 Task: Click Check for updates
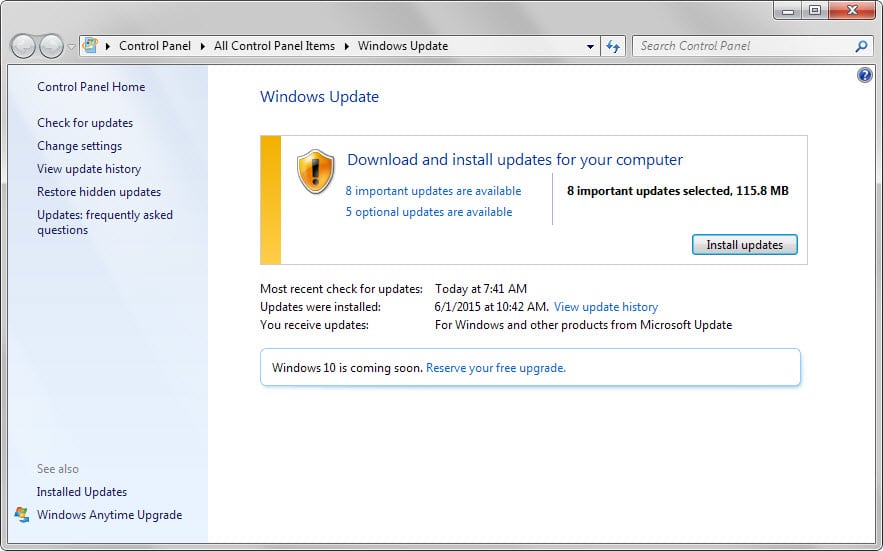pos(85,123)
